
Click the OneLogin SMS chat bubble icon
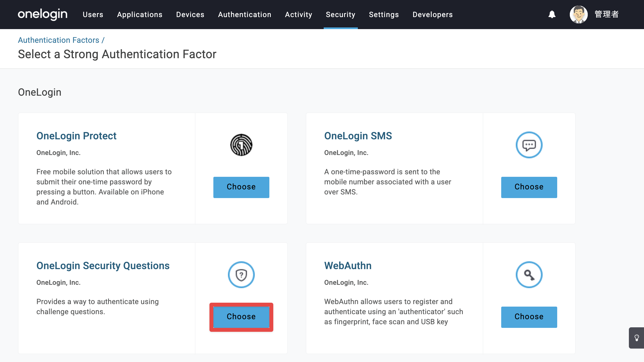[x=529, y=145]
